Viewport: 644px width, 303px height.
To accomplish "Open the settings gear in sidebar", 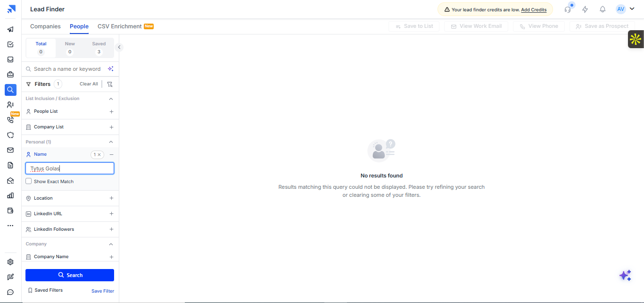I will coord(10,262).
